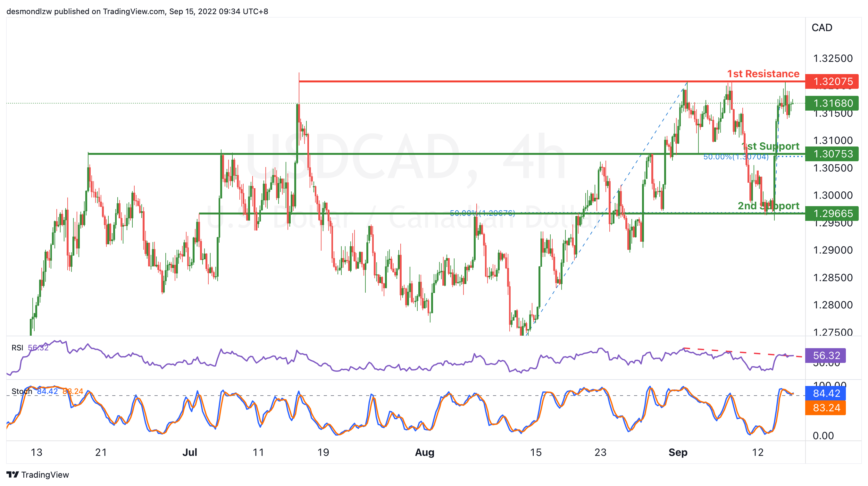The height and width of the screenshot is (486, 868).
Task: Click the TradingView logo icon
Action: (13, 474)
